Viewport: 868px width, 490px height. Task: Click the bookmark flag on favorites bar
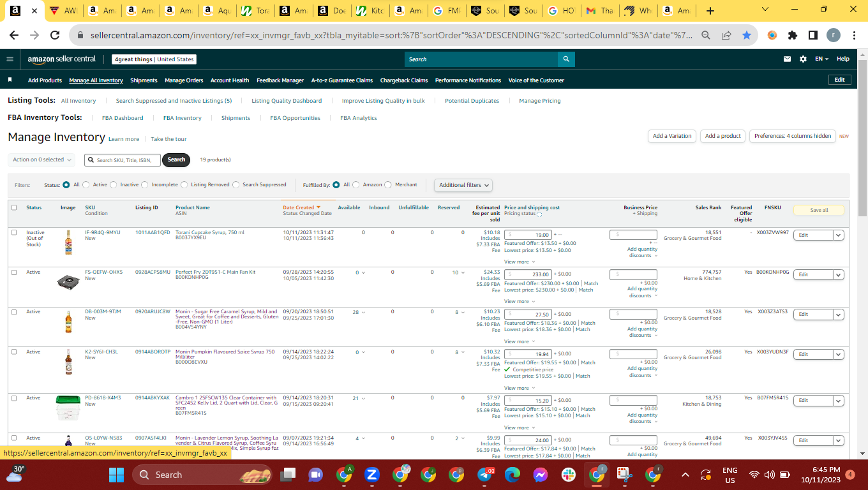coord(10,80)
